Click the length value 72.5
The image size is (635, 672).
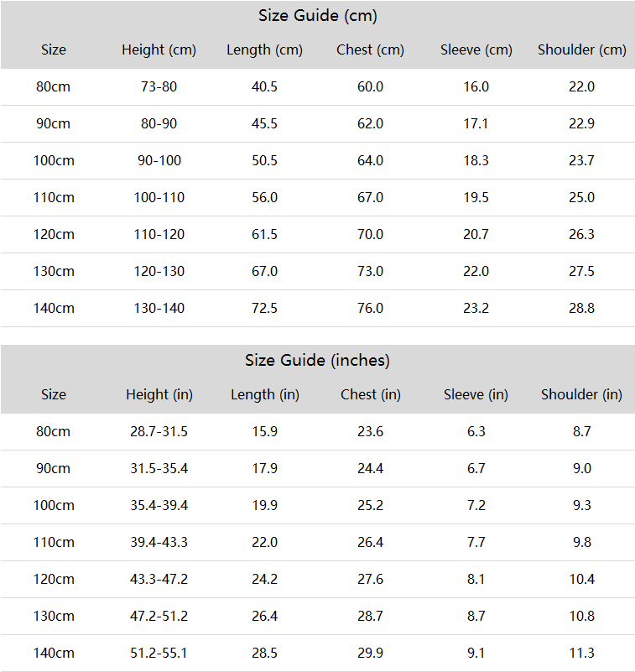tap(264, 308)
